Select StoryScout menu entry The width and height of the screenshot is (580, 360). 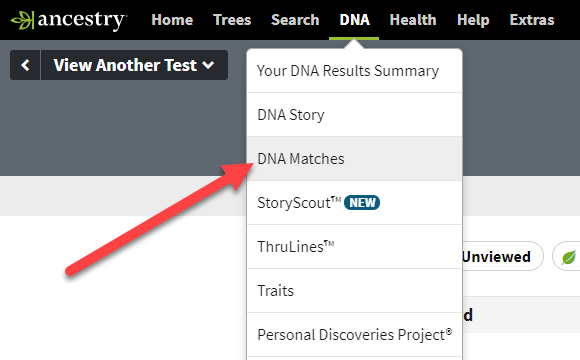(354, 203)
